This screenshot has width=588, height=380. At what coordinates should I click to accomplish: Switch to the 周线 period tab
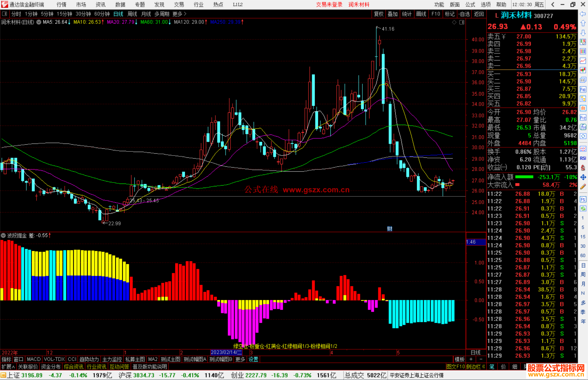[132, 14]
